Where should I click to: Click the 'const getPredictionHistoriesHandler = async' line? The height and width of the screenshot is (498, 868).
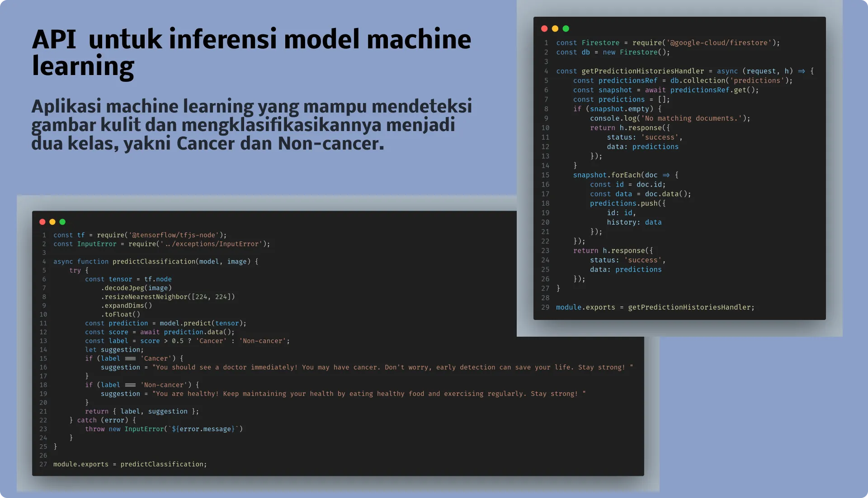[x=685, y=71]
